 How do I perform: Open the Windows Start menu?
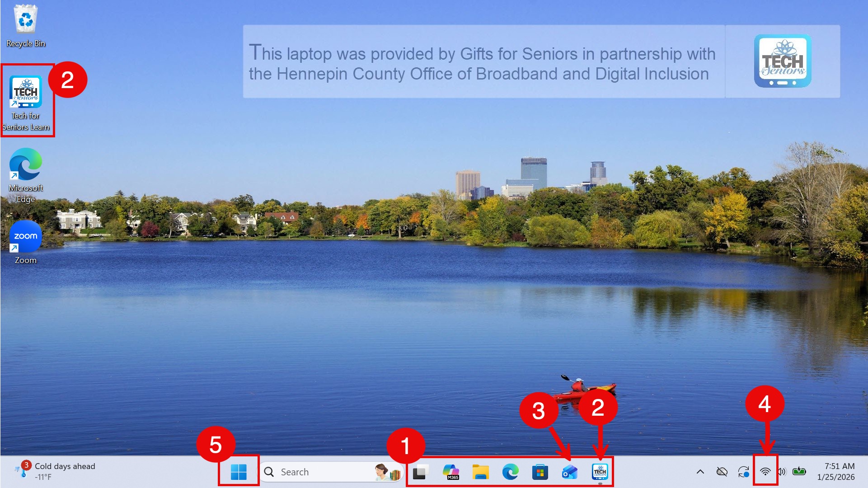click(x=239, y=472)
